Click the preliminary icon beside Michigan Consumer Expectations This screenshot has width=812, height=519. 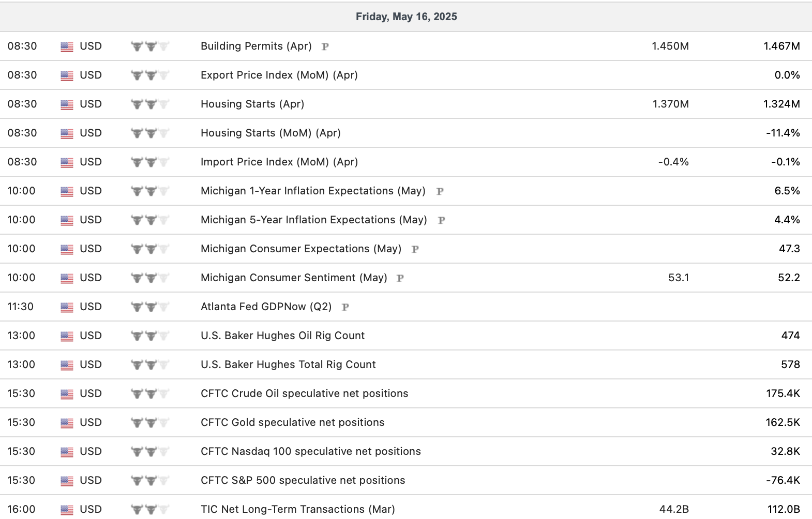pos(415,249)
